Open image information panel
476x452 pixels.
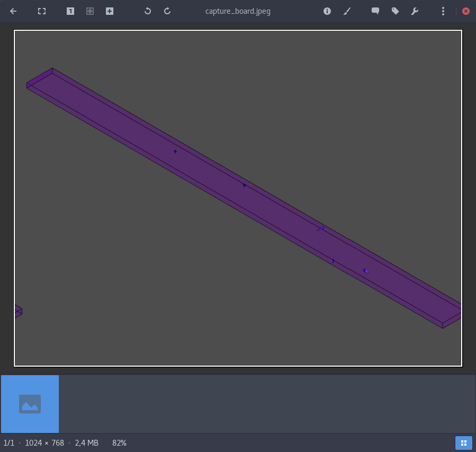(327, 11)
